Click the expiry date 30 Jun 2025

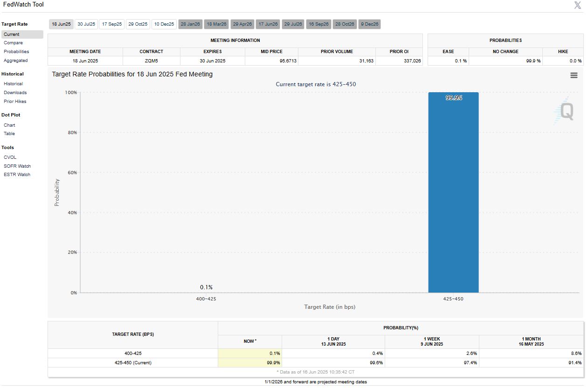[213, 61]
